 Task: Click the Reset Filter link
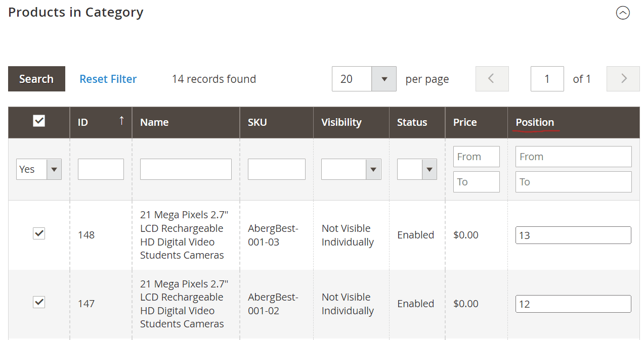pos(108,79)
